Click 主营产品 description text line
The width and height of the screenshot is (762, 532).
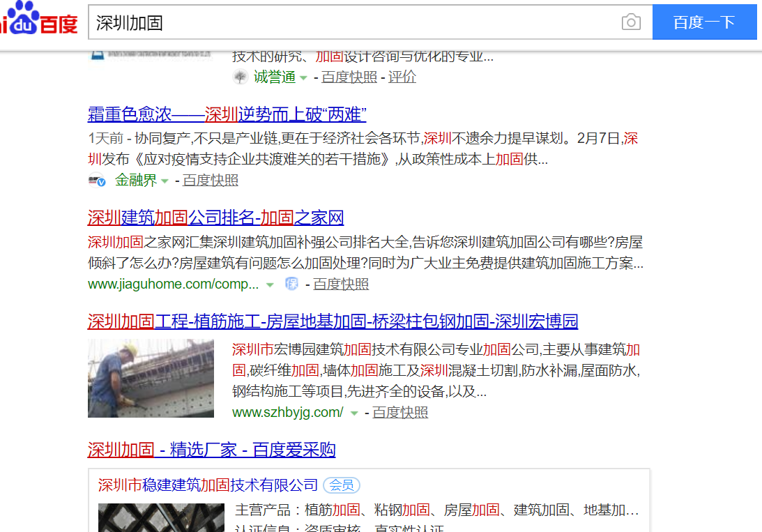tap(437, 510)
